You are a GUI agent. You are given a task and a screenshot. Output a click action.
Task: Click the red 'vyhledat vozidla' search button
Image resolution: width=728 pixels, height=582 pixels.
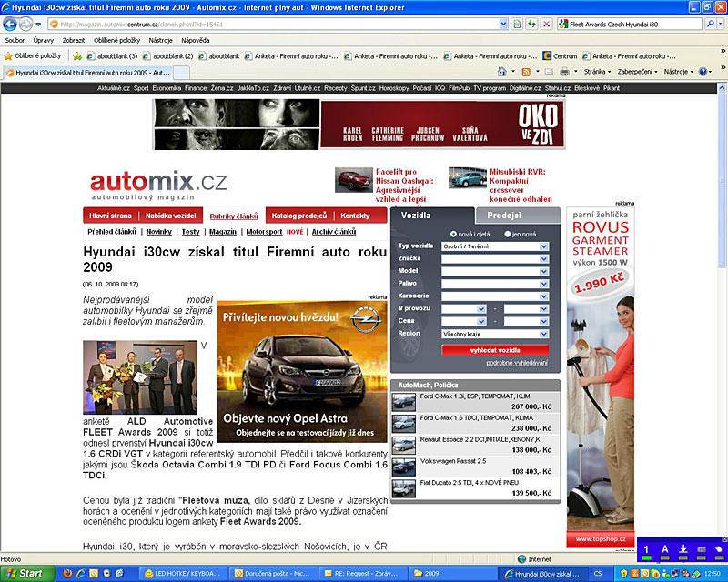click(495, 350)
